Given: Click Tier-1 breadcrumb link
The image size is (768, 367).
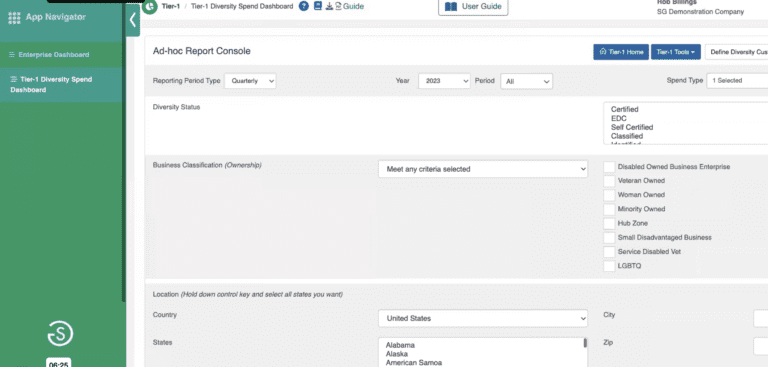Looking at the screenshot, I should click(170, 6).
